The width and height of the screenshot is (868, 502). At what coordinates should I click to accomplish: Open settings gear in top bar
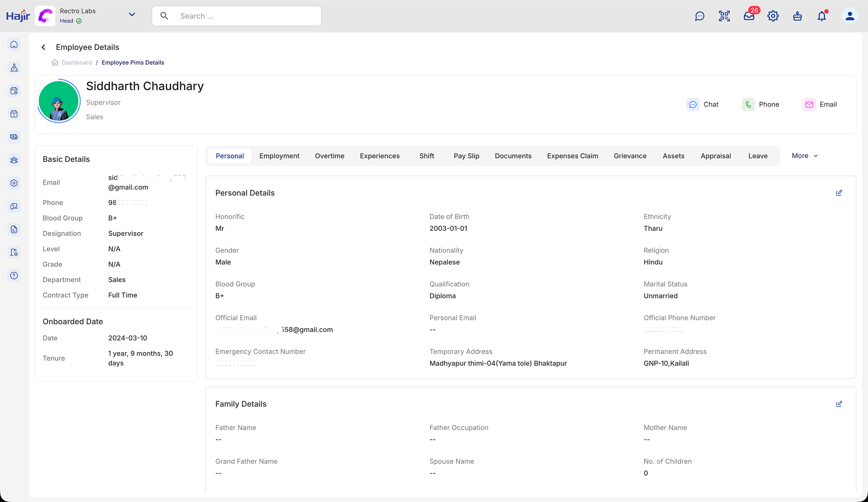[x=773, y=16]
